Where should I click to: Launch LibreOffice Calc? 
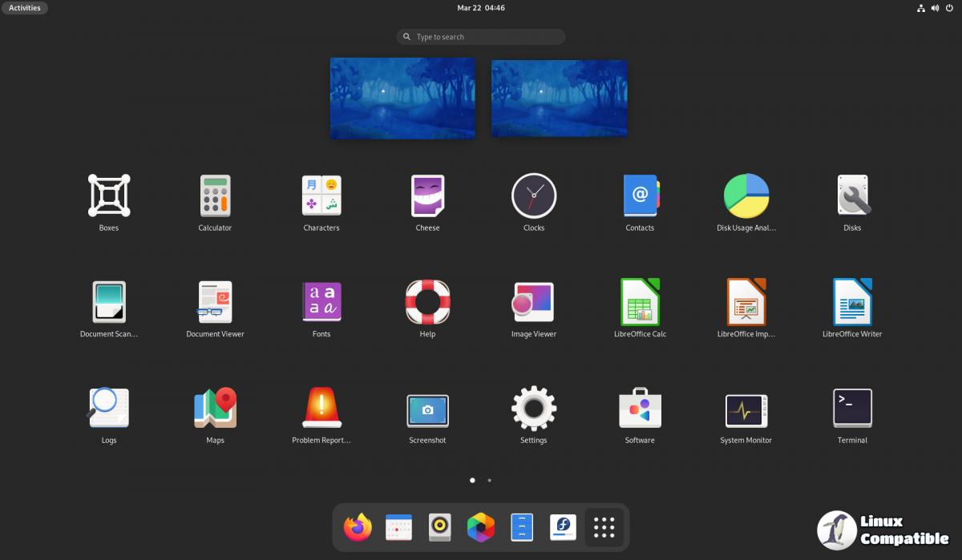(640, 302)
